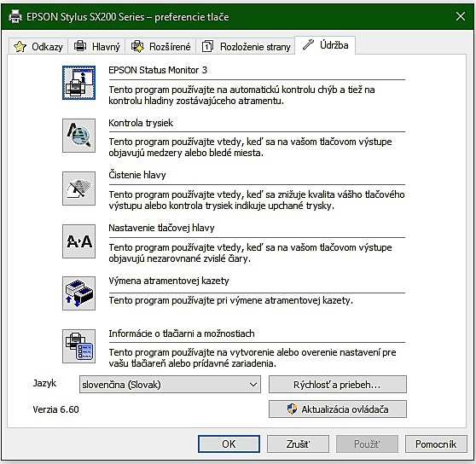Screen dimensions: 476x464
Task: Switch to the Odkazy tab
Action: [x=38, y=46]
